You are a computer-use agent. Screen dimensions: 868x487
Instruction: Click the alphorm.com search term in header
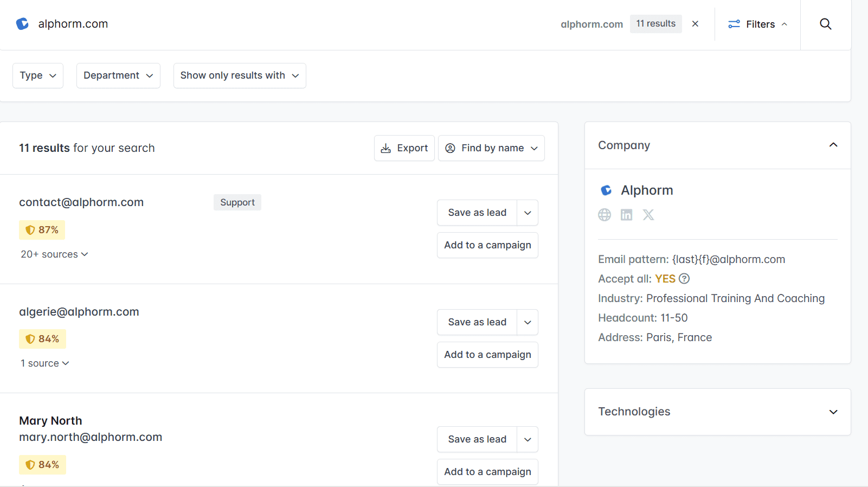(591, 24)
